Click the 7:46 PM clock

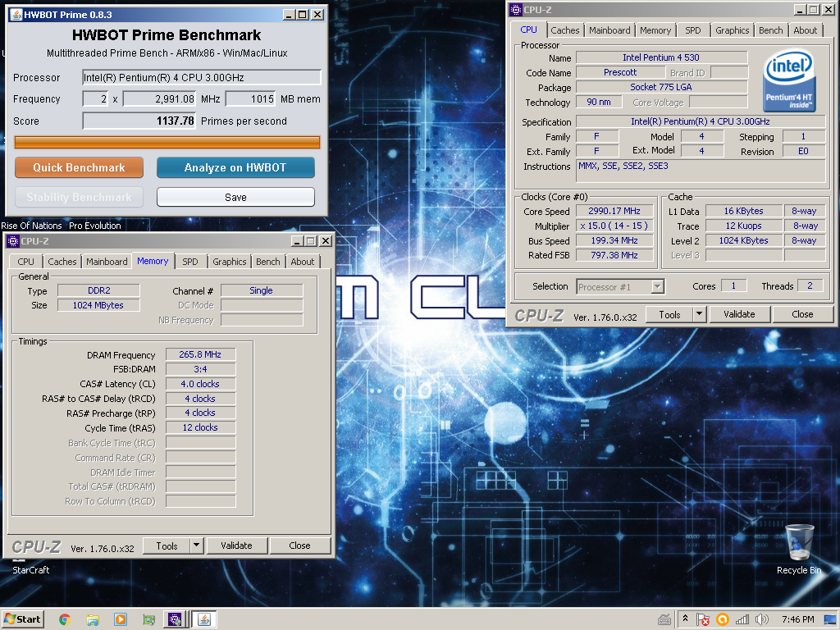797,619
